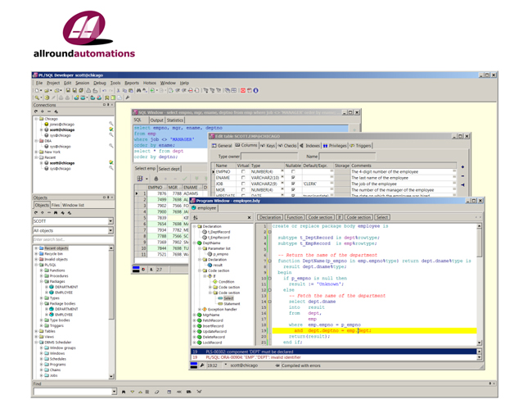Screen dimensions: 532x404
Task: Close the code tree pane with the X icon
Action: [250, 217]
